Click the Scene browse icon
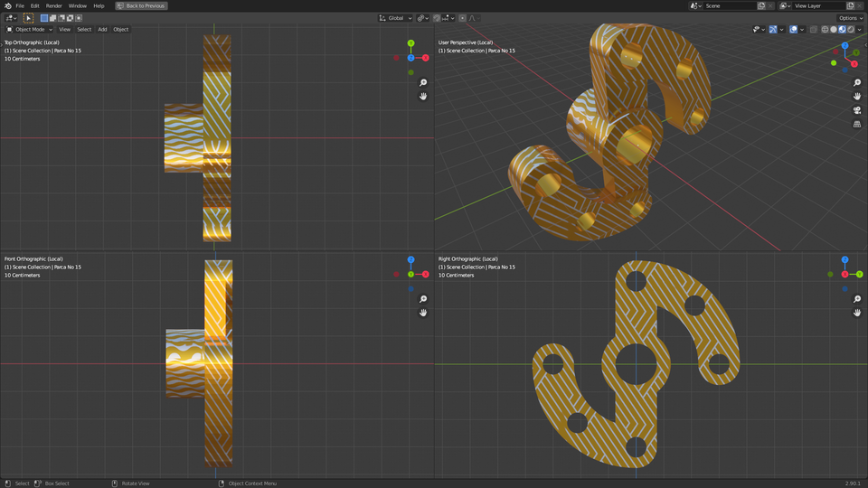868x488 pixels. tap(696, 5)
